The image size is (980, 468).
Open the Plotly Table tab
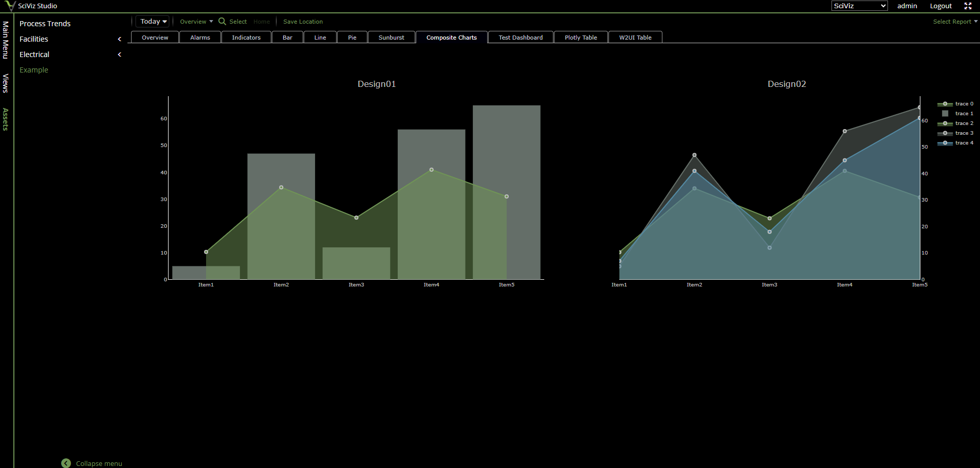580,38
